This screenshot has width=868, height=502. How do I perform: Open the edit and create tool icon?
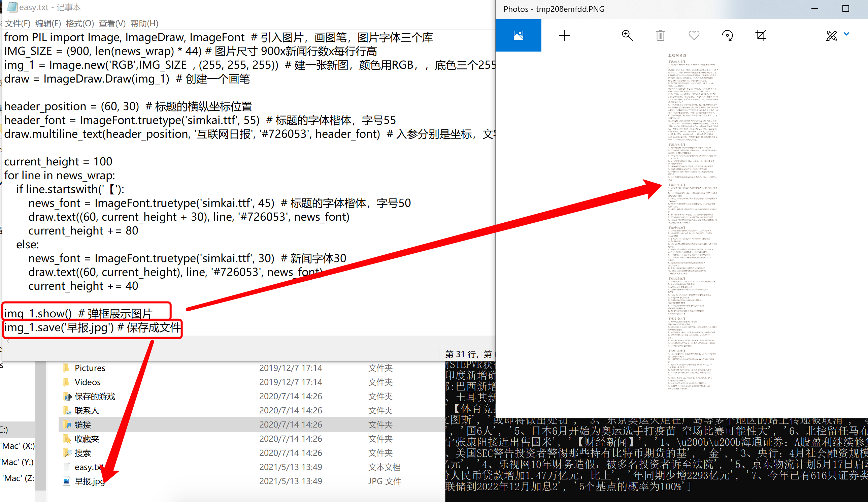(x=831, y=35)
